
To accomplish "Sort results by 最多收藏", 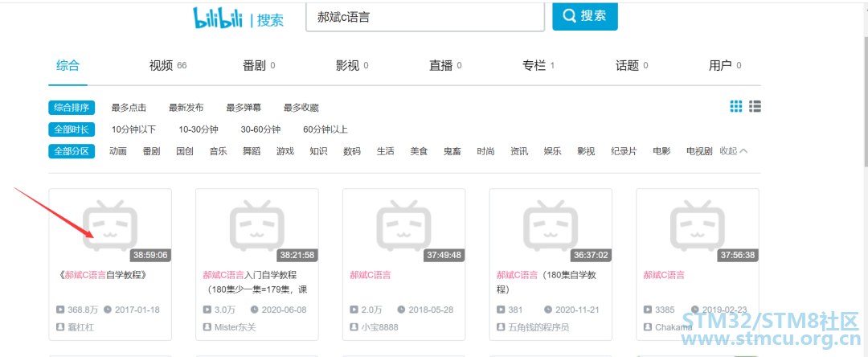I will click(x=301, y=108).
